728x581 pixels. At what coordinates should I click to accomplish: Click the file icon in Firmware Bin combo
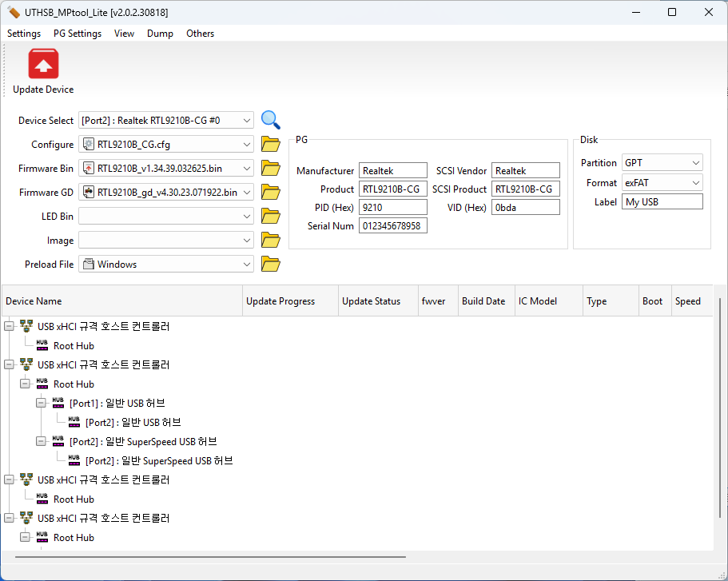[88, 168]
